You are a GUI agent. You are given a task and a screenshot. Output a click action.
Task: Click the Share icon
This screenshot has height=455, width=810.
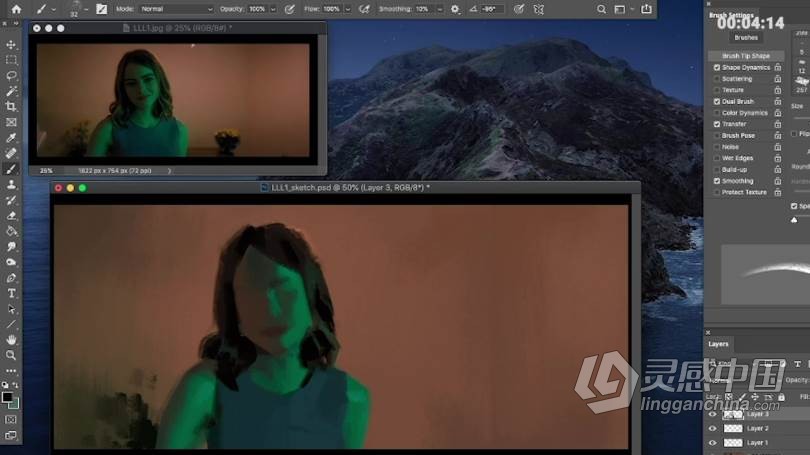646,9
